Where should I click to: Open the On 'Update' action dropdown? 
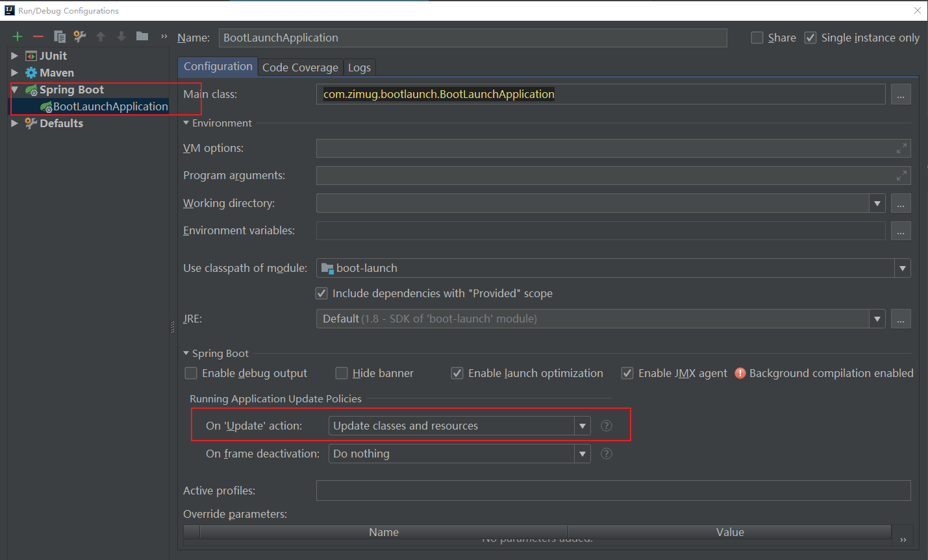(583, 426)
